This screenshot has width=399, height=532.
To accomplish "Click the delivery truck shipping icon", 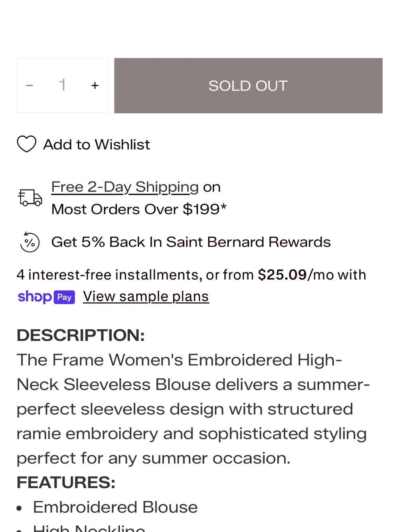I will [x=30, y=198].
